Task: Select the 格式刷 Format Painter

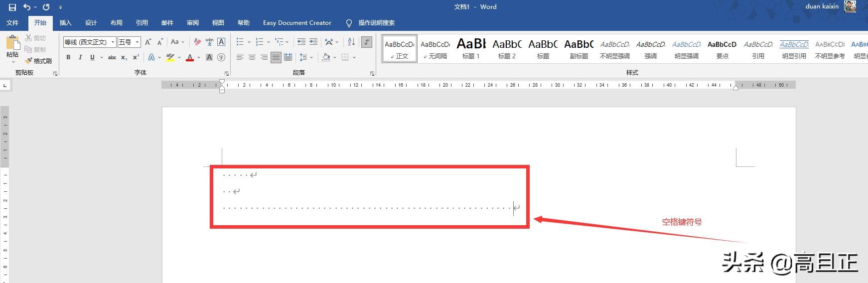Action: [38, 61]
